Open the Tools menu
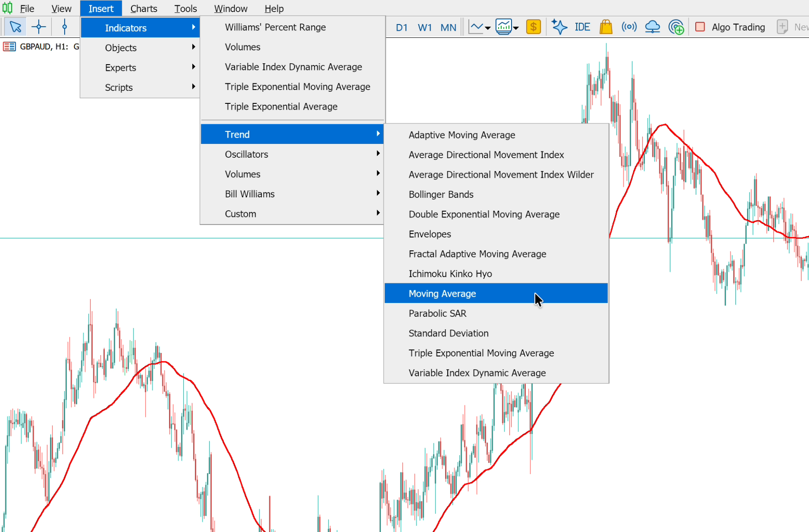 (x=186, y=8)
